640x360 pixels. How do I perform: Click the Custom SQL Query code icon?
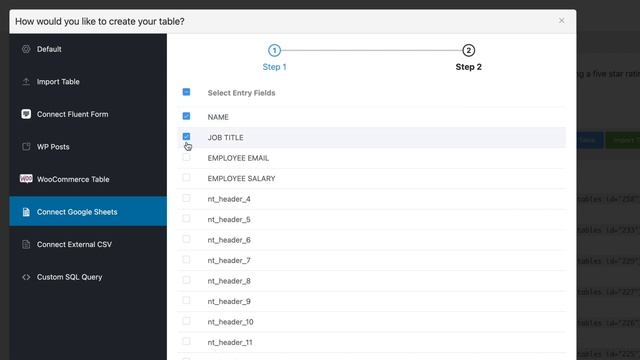(x=26, y=277)
